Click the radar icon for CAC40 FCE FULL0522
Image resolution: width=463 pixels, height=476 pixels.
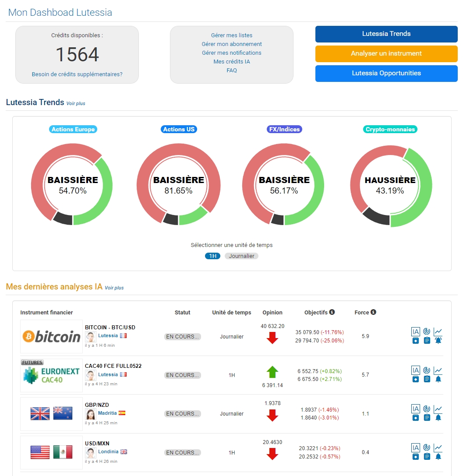coord(427,370)
